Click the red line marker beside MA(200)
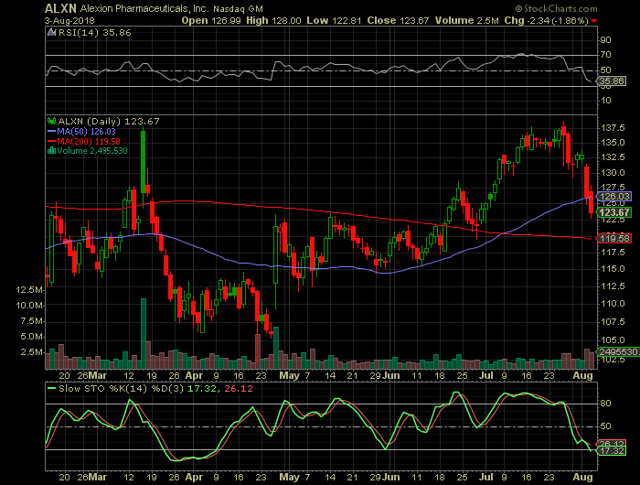The image size is (640, 485). pyautogui.click(x=51, y=141)
